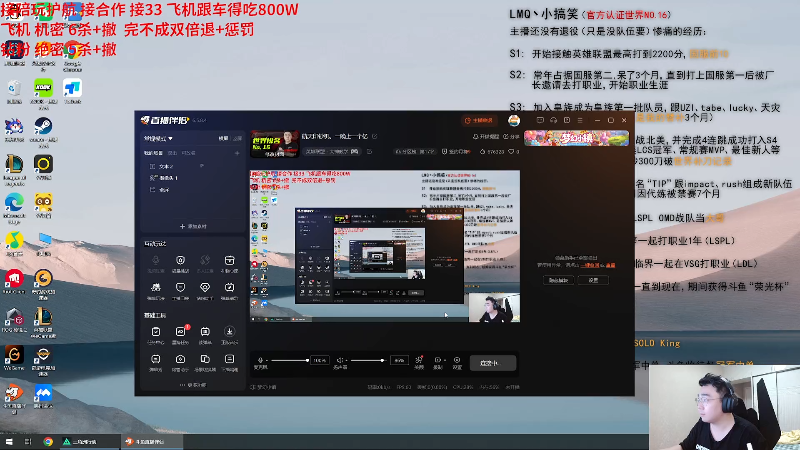
Task: Add a new scene with the plus icon
Action: [x=237, y=153]
